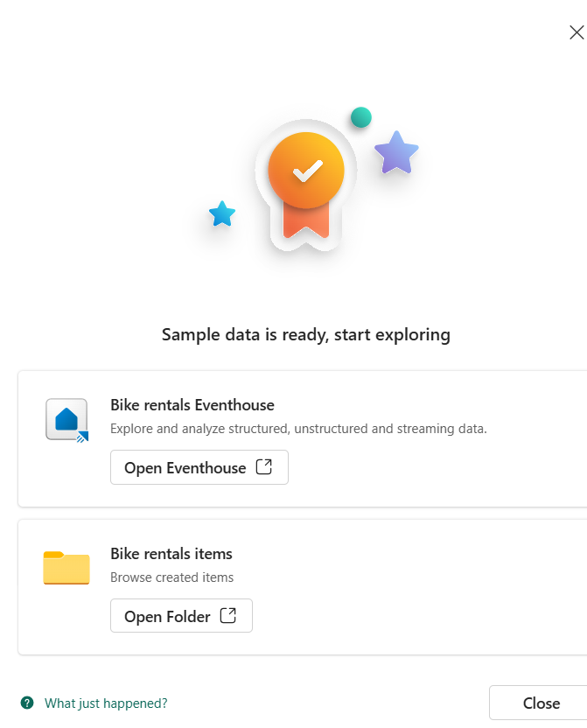Click the Browse created items description

coord(171,577)
